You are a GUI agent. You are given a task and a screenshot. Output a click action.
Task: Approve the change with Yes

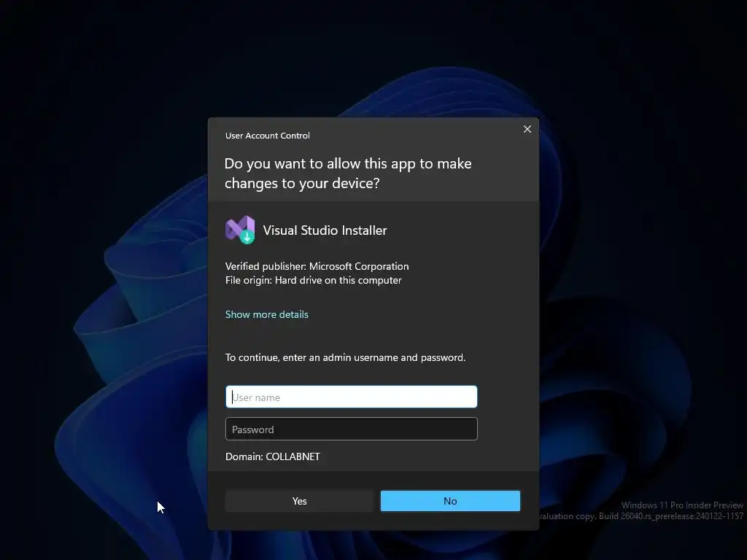pyautogui.click(x=299, y=501)
